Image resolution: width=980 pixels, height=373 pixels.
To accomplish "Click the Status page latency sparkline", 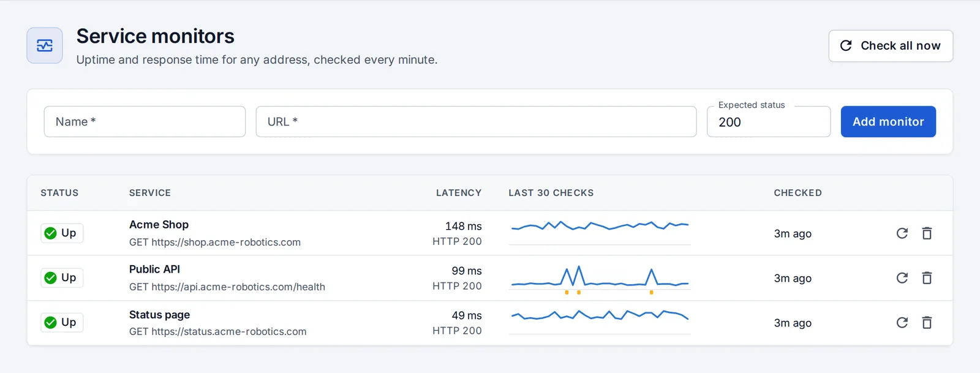I will [x=600, y=322].
